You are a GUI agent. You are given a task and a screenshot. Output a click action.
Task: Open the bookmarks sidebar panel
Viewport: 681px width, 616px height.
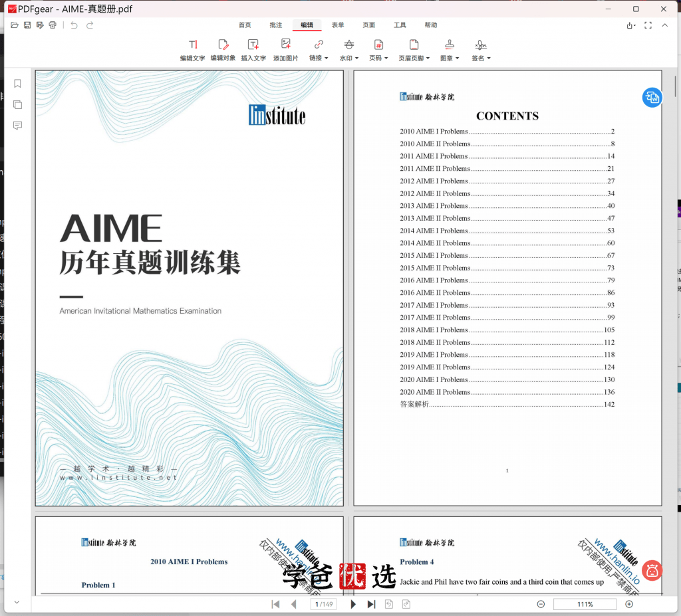pos(17,83)
